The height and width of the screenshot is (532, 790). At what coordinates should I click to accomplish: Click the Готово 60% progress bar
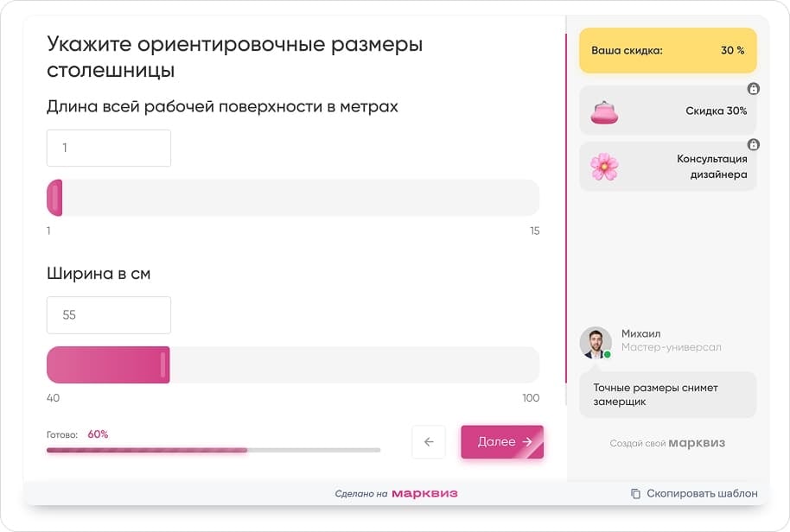point(213,450)
